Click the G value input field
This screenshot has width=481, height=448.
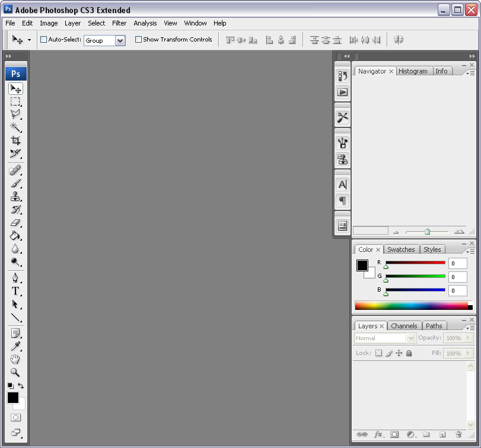coord(458,277)
